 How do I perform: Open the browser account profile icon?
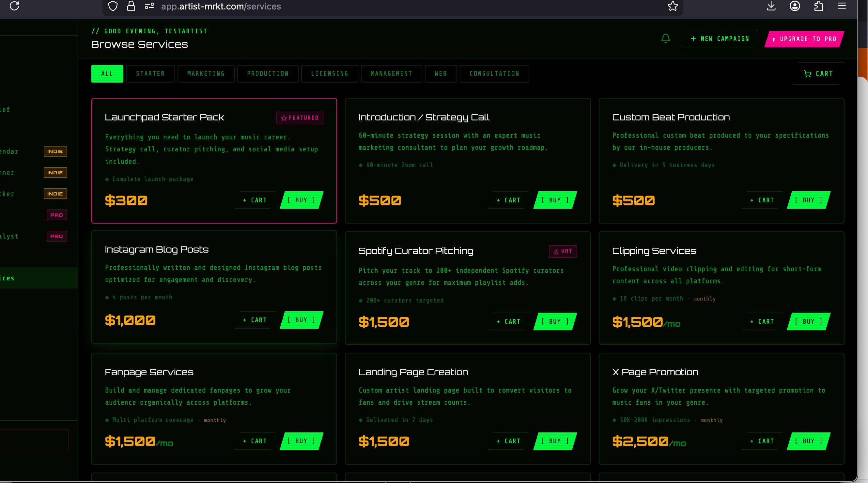795,6
